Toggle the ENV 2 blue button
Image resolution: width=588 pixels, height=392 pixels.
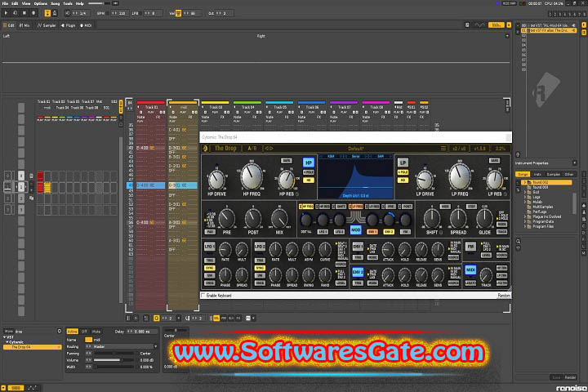(x=358, y=271)
